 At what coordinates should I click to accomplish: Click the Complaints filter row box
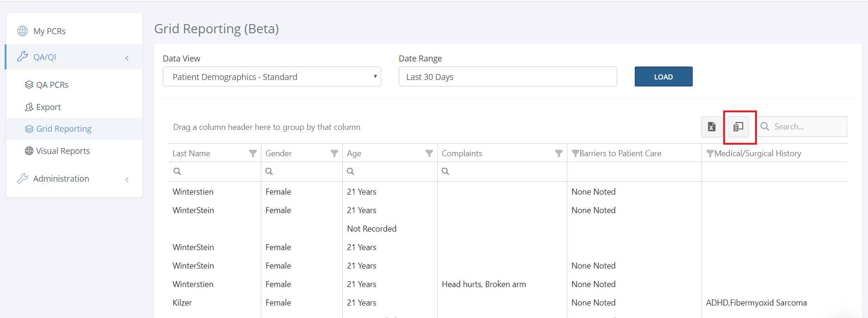tap(504, 171)
